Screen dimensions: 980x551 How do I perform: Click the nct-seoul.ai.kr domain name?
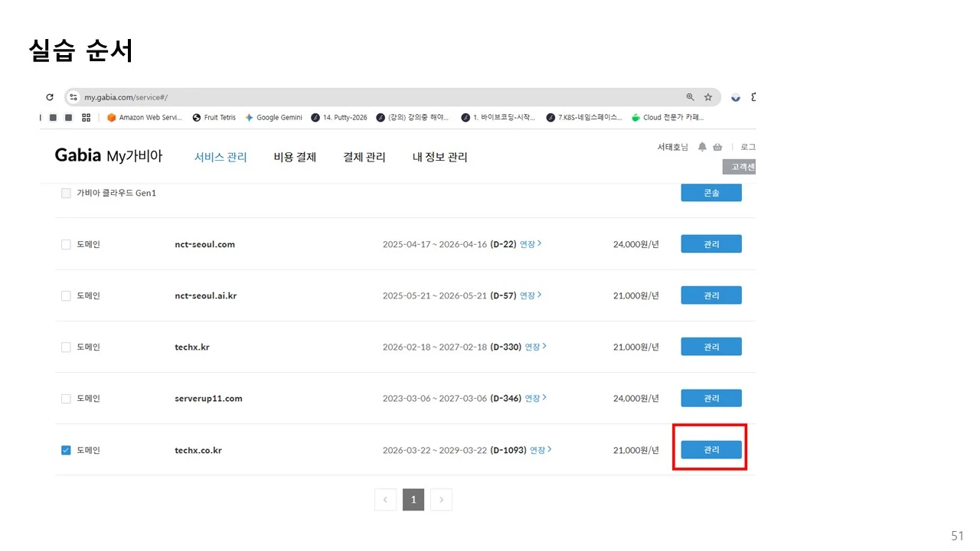205,295
